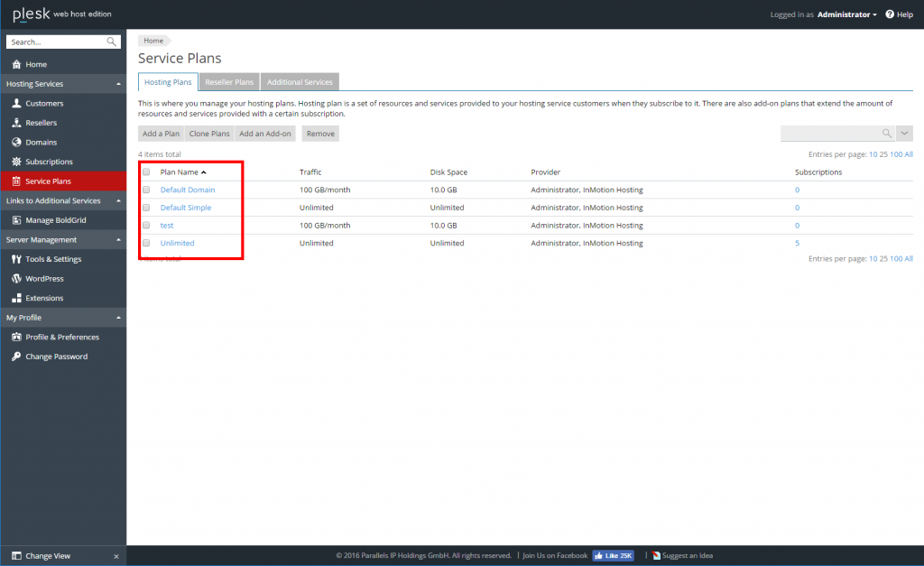Switch to the Additional Services tab

[x=300, y=82]
